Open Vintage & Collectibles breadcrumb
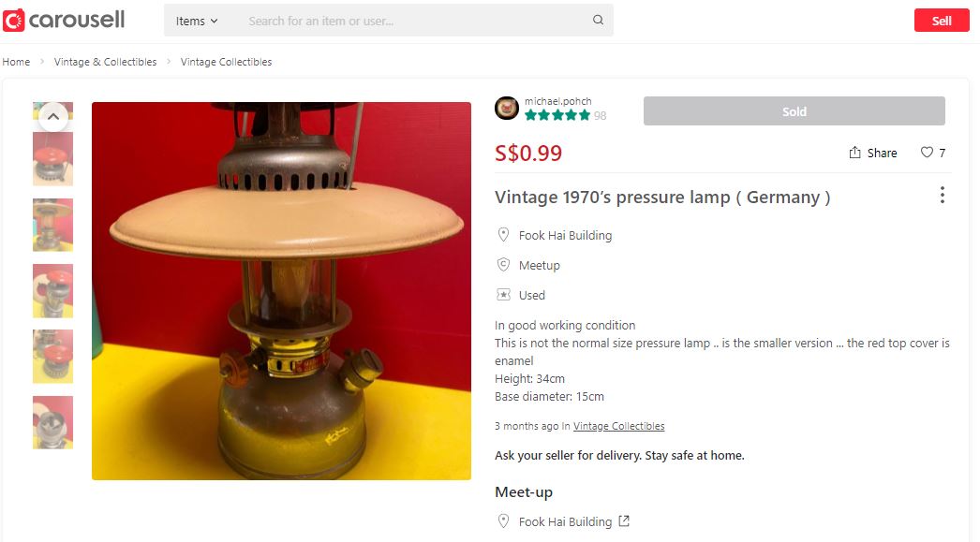 point(105,62)
